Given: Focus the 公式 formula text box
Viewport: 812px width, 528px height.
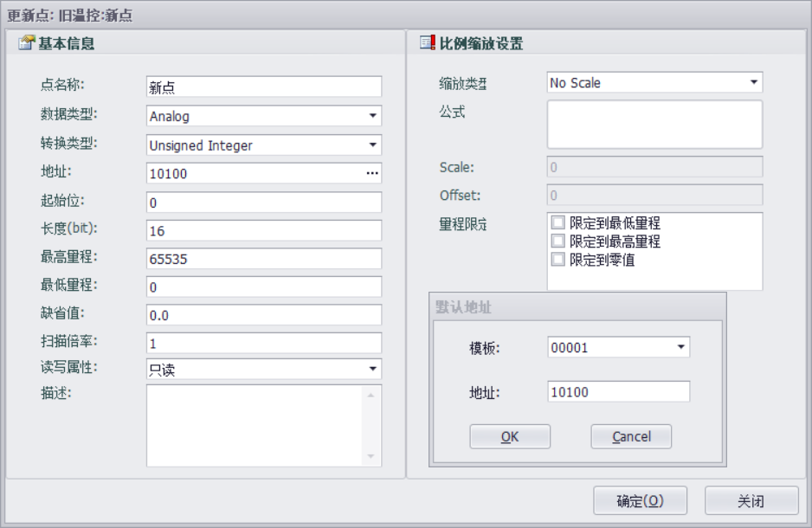Looking at the screenshot, I should coord(654,124).
